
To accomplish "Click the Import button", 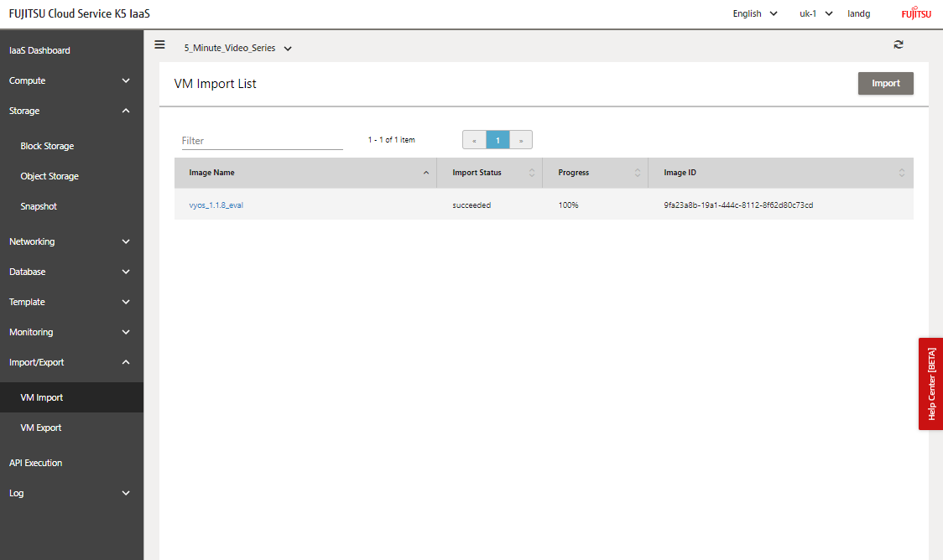I will tap(885, 84).
